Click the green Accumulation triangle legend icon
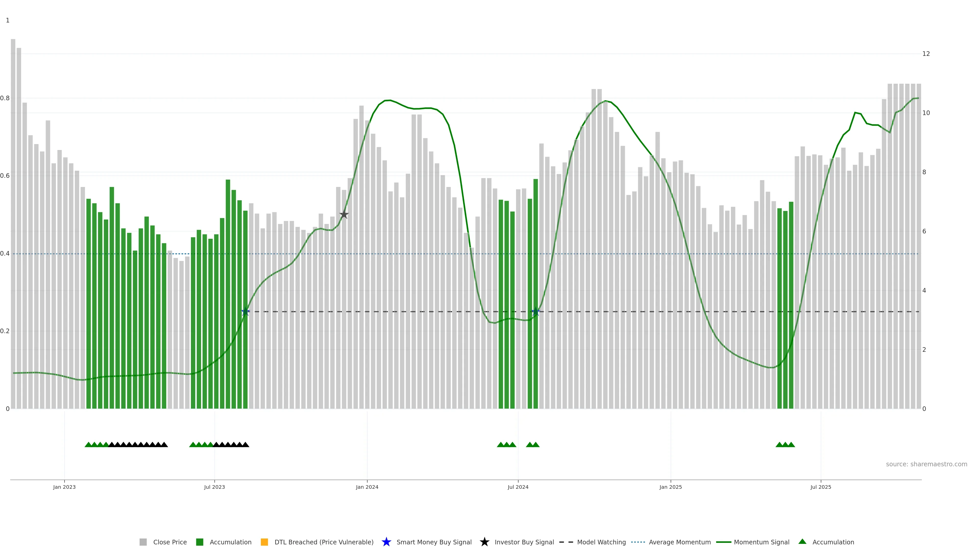980x551 pixels. (802, 542)
